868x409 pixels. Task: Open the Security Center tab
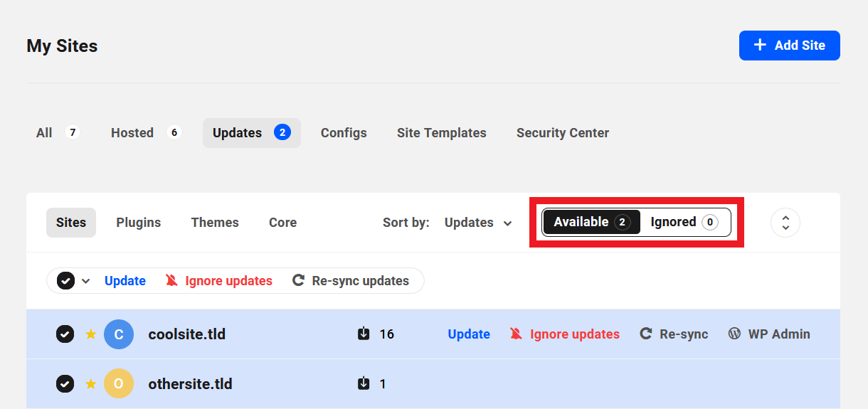point(562,133)
